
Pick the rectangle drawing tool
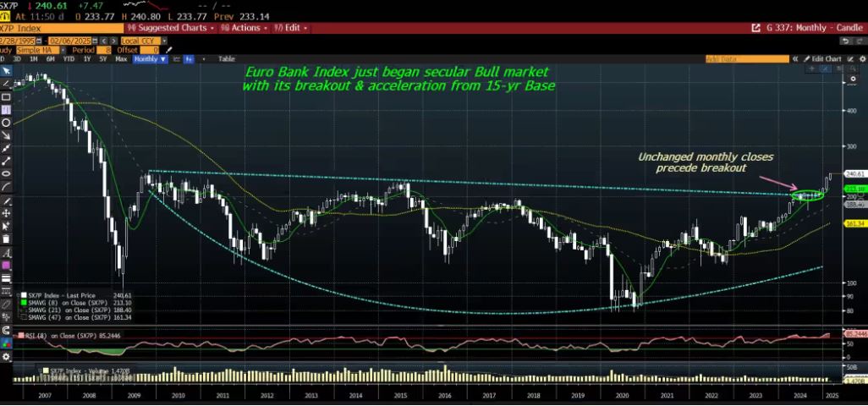click(x=6, y=96)
